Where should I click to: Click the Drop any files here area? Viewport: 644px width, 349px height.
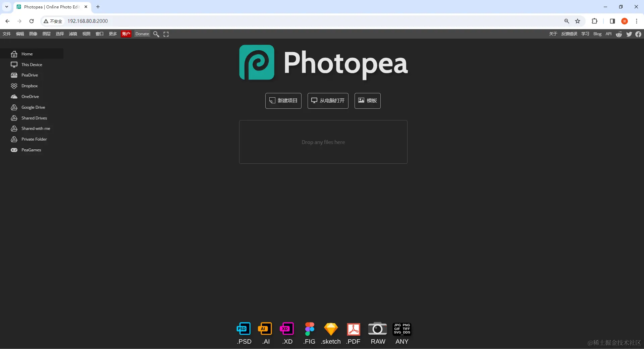(x=323, y=142)
